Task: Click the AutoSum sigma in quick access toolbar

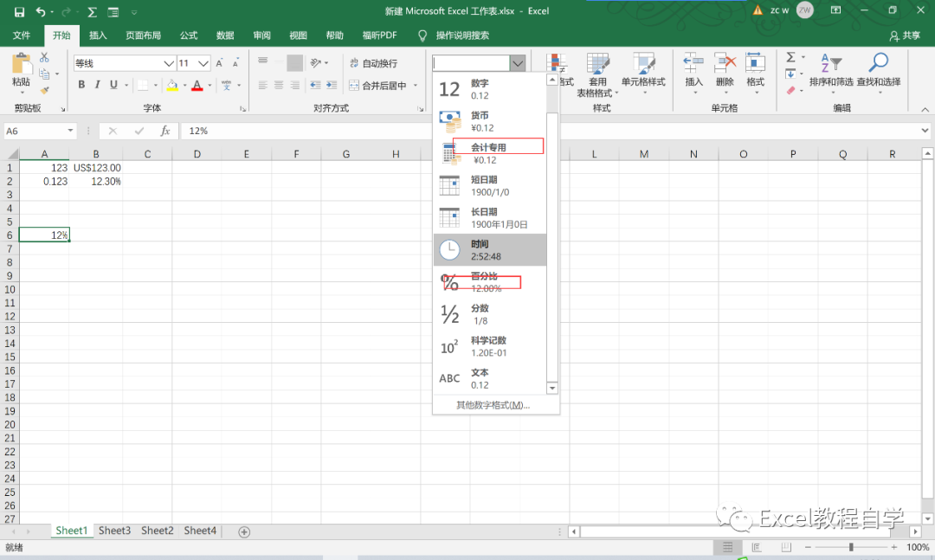Action: click(92, 12)
